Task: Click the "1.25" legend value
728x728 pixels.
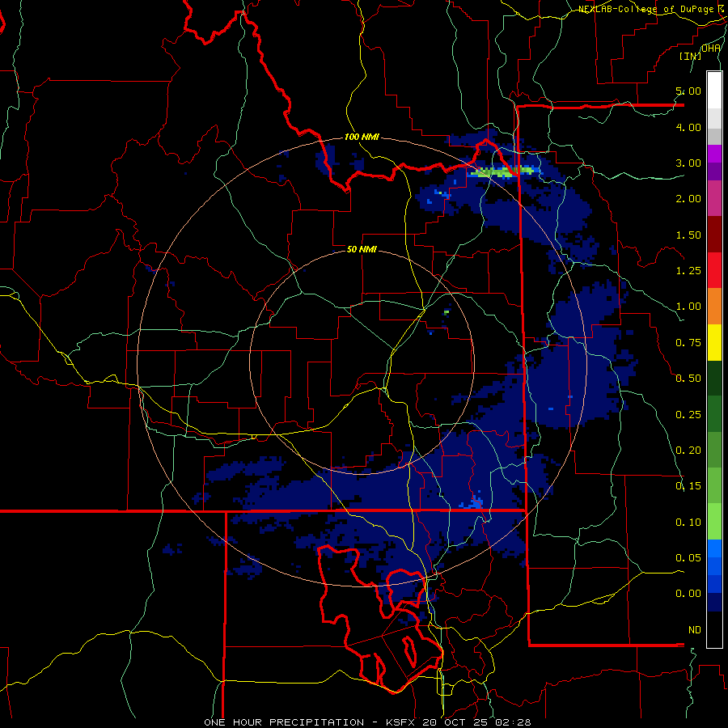Action: 688,271
